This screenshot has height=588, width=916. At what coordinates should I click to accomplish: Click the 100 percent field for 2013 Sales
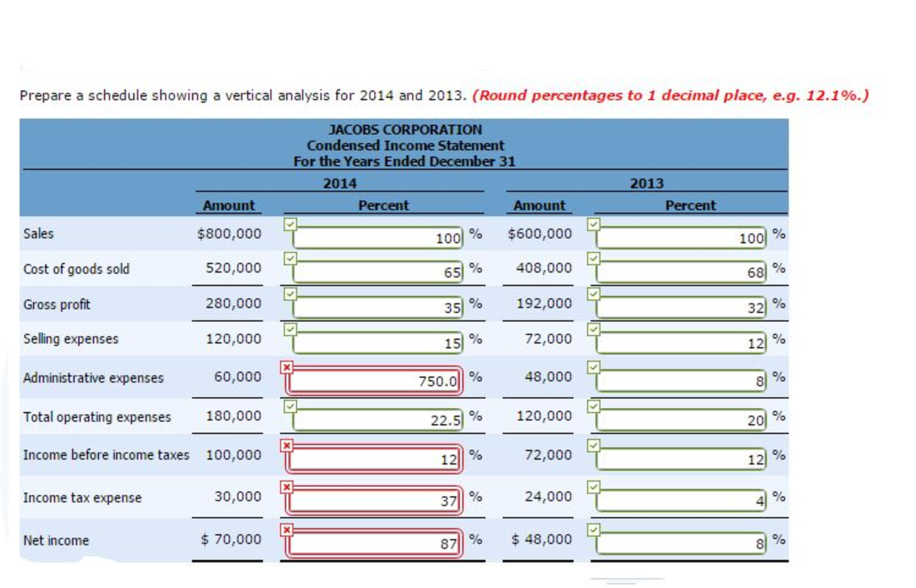[x=681, y=237]
